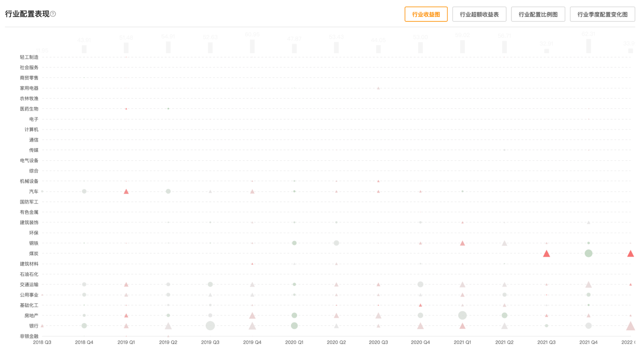Viewport: 644px width, 350px height.
Task: Select the gray 交通运输 circle for 2020 Q4
Action: (x=420, y=284)
